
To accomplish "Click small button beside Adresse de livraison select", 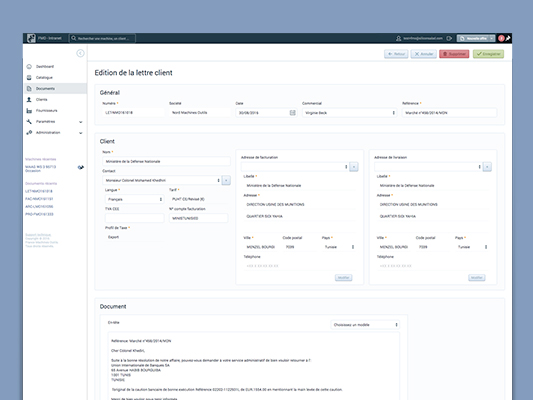I will click(487, 167).
